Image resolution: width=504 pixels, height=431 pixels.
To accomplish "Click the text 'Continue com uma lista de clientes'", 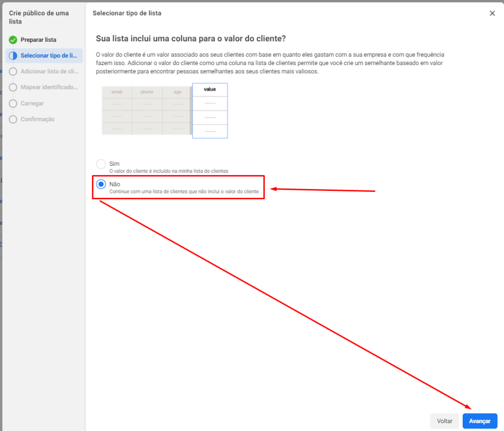I will click(x=184, y=191).
